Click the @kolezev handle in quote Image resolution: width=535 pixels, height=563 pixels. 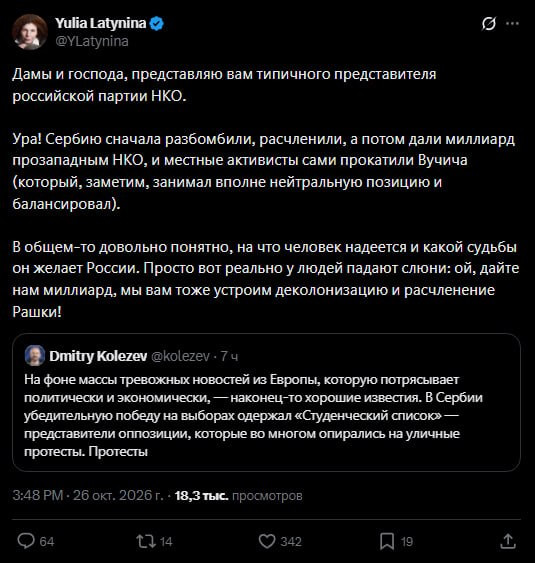point(180,356)
